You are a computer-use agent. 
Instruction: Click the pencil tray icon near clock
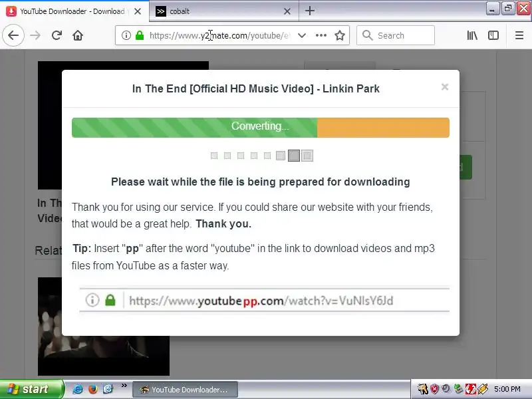[x=483, y=389]
